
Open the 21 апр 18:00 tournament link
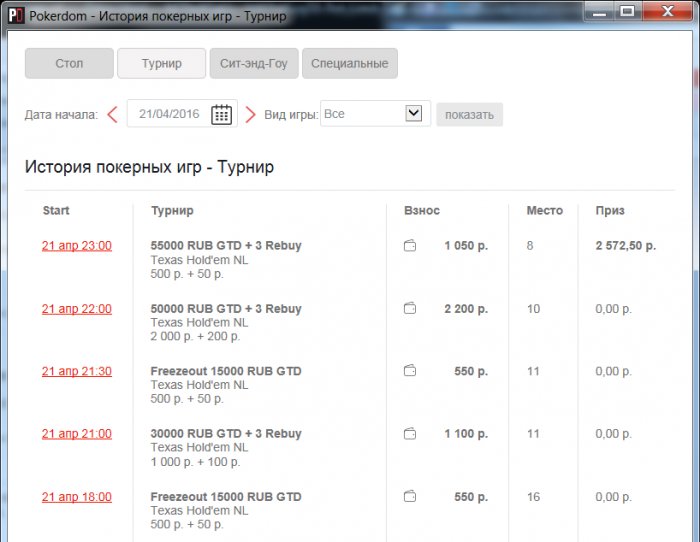(x=77, y=497)
